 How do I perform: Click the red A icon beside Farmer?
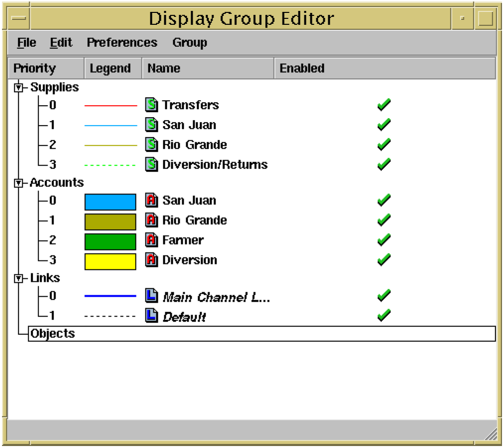click(151, 240)
